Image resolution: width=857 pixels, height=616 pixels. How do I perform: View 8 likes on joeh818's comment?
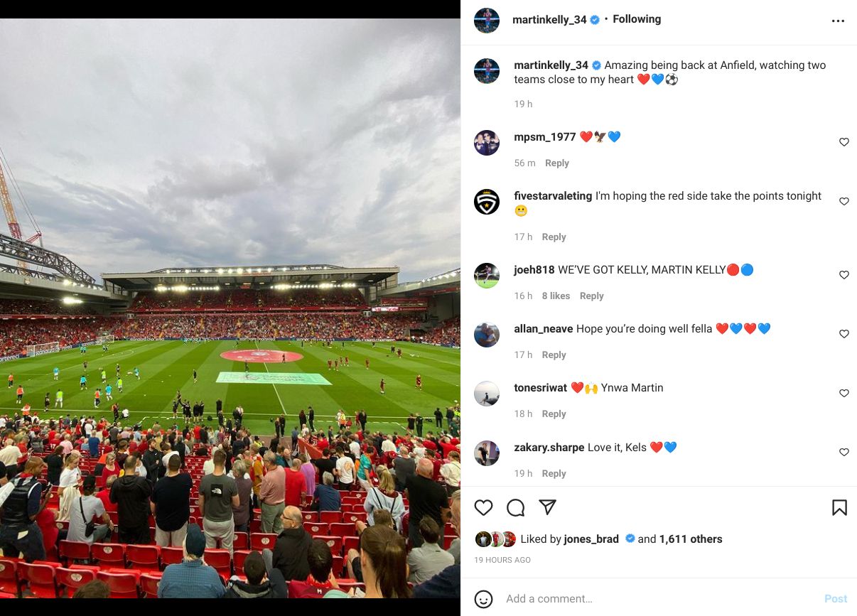(x=556, y=296)
